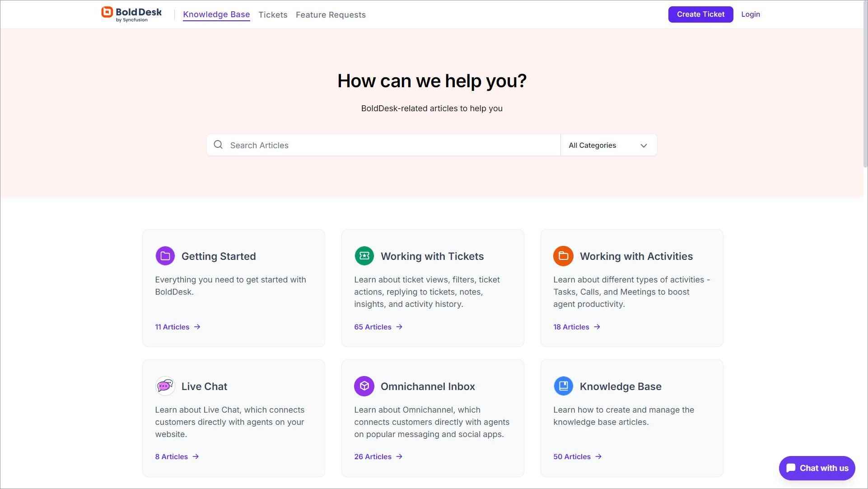Open the 50 Articles link
868x489 pixels.
(577, 456)
